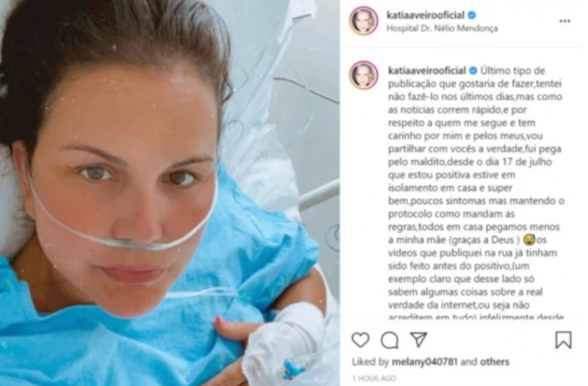Like the post with the heart icon
The height and width of the screenshot is (386, 588).
(360, 340)
